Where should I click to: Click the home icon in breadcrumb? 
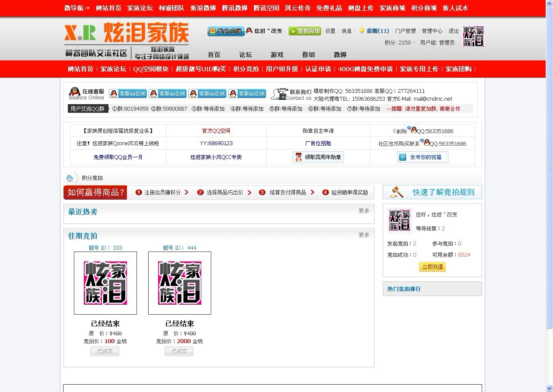pos(70,178)
